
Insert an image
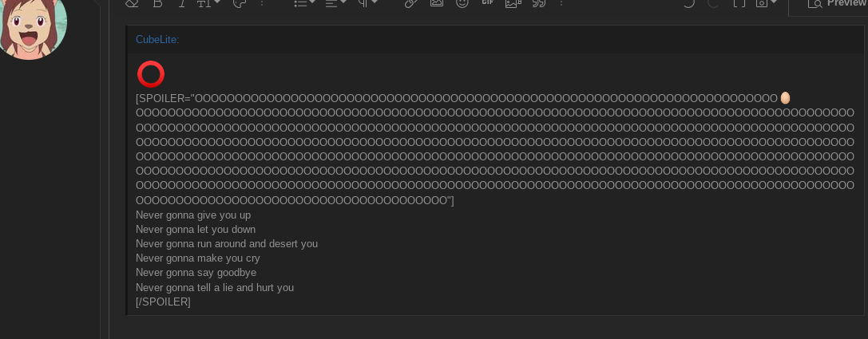coord(437,2)
